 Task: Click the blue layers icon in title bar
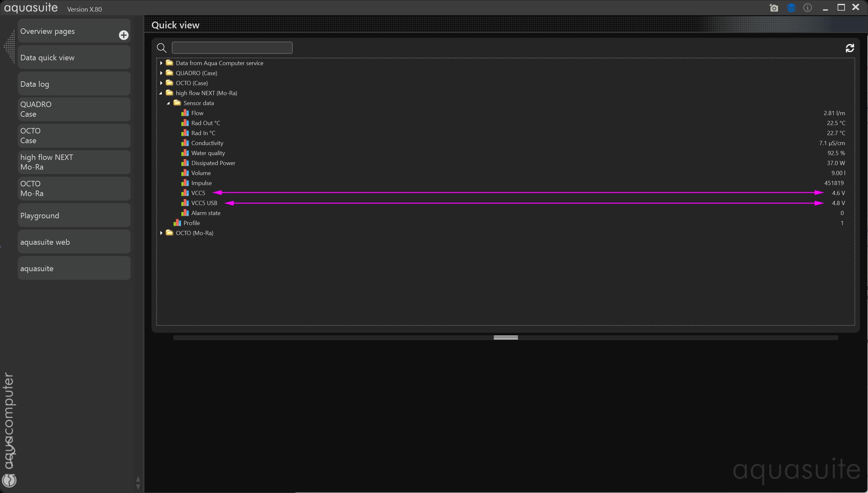click(791, 8)
